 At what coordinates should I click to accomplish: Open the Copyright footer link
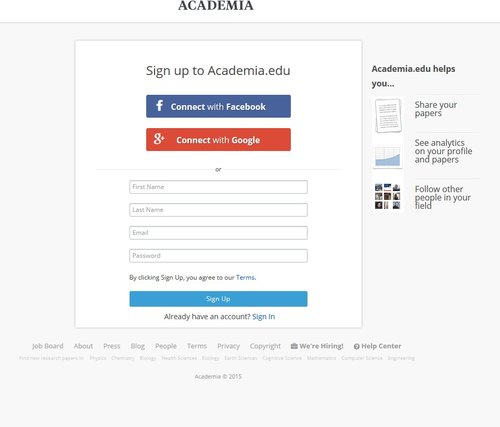click(x=265, y=346)
